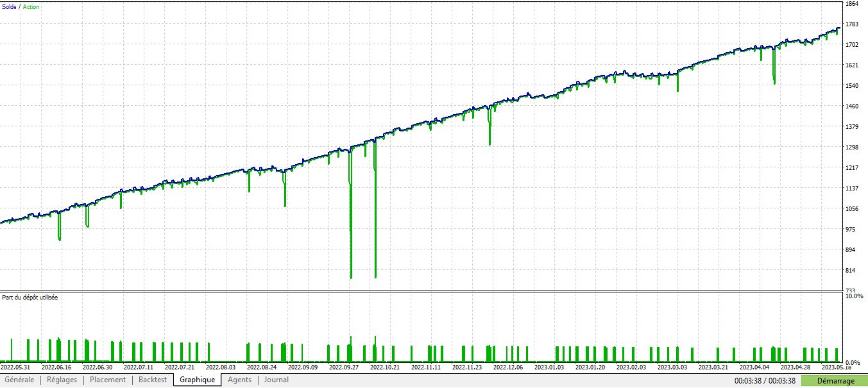
Task: Open the Agents tab
Action: pyautogui.click(x=240, y=380)
